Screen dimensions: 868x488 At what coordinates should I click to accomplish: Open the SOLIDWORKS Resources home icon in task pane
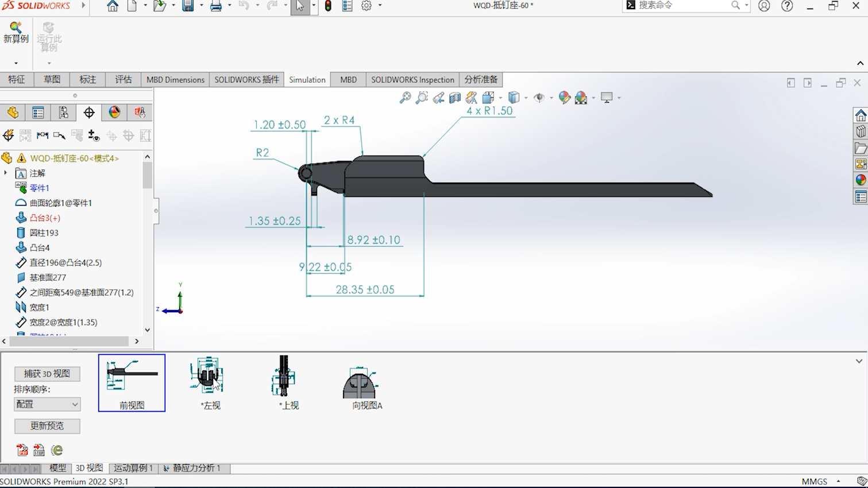pos(860,115)
